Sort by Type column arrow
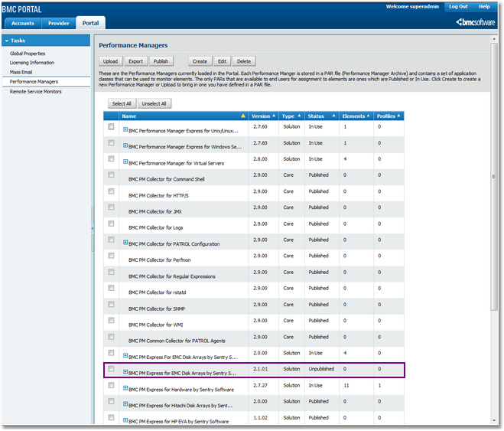The height and width of the screenshot is (431, 504). 299,116
